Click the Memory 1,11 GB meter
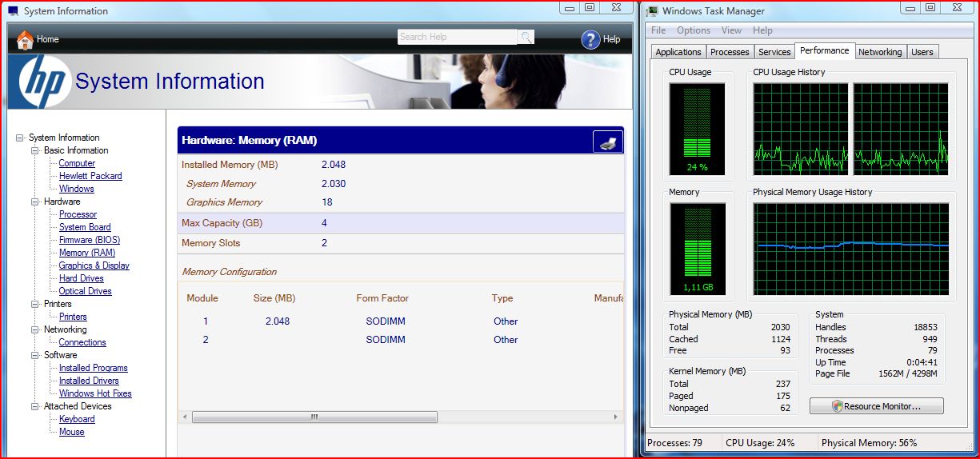This screenshot has height=459, width=980. pyautogui.click(x=698, y=249)
